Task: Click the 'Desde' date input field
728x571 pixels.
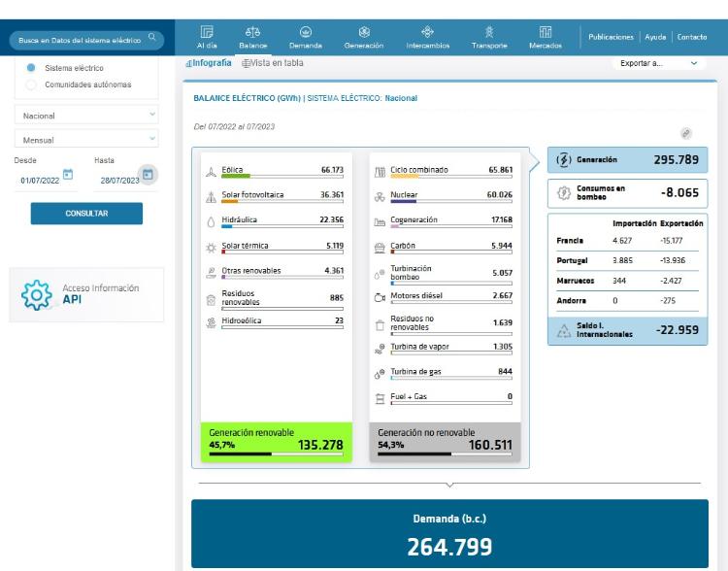Action: (40, 180)
